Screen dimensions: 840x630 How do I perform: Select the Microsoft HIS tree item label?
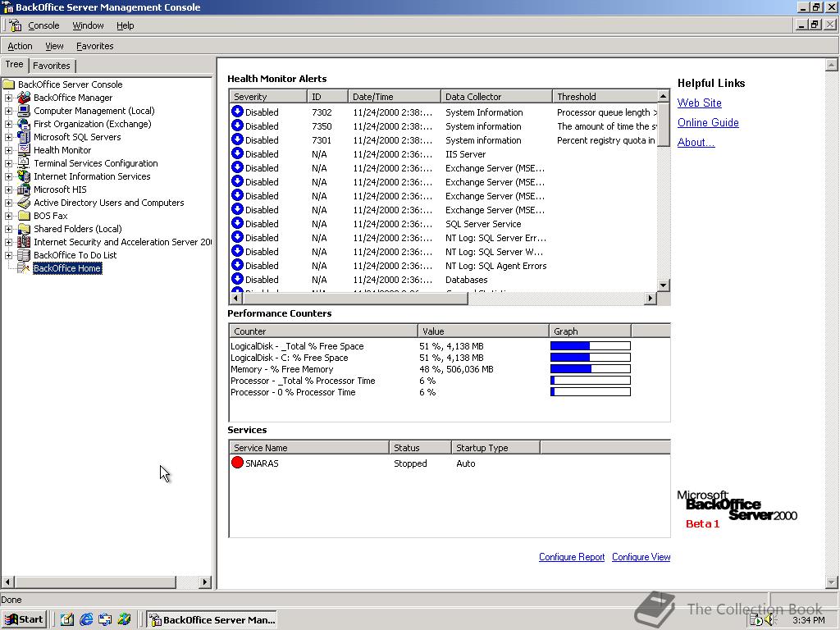60,189
